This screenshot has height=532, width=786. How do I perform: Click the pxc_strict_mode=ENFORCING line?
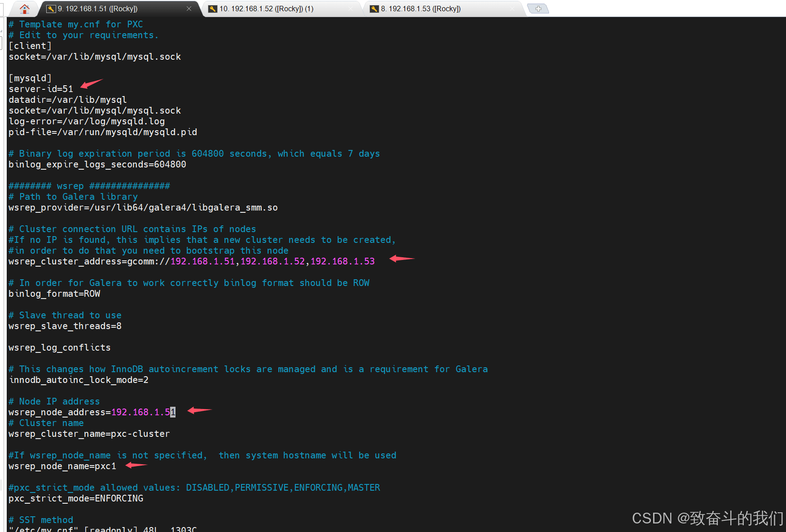click(76, 498)
